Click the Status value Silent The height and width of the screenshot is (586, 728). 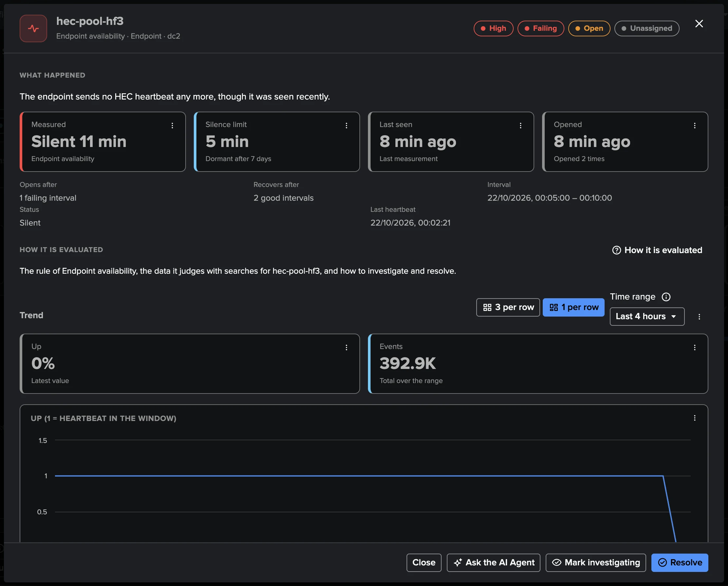[30, 223]
